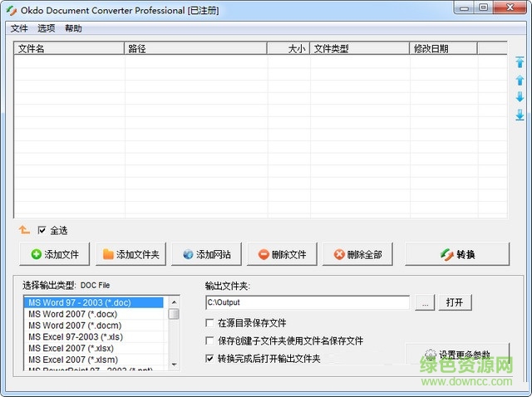Click the C:\Output folder path field

coord(308,302)
